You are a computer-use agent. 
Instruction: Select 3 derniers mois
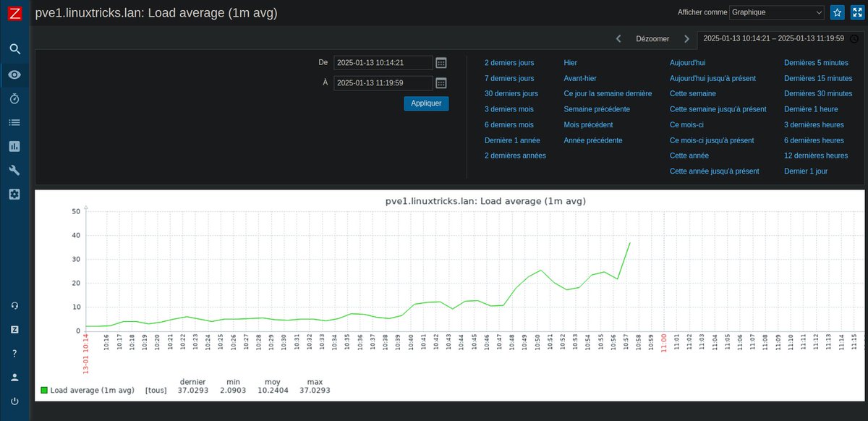tap(509, 109)
